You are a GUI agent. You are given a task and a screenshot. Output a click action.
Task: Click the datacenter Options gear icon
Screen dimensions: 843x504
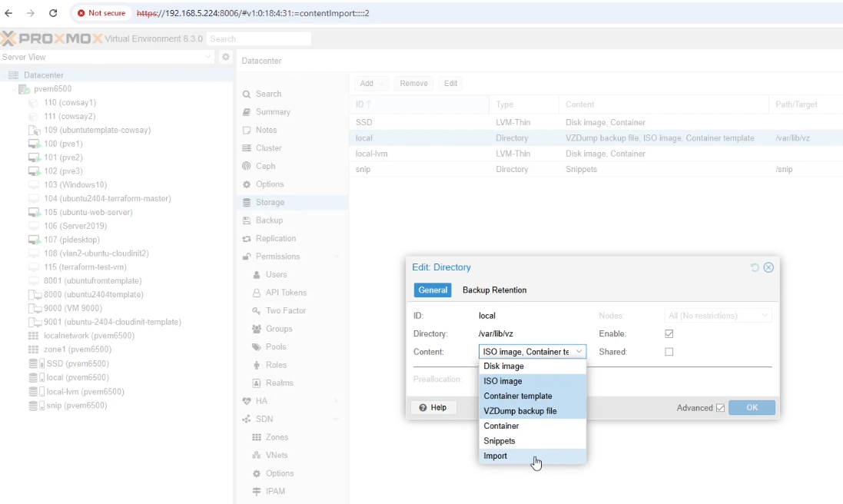247,184
